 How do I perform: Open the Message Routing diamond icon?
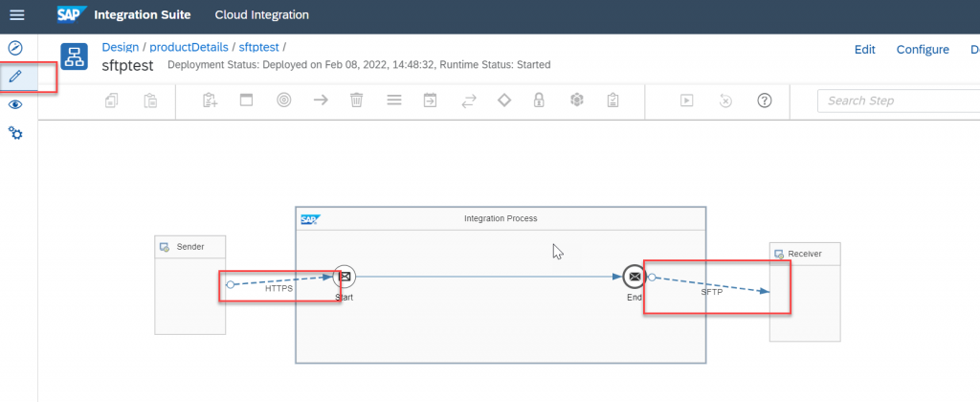click(503, 100)
